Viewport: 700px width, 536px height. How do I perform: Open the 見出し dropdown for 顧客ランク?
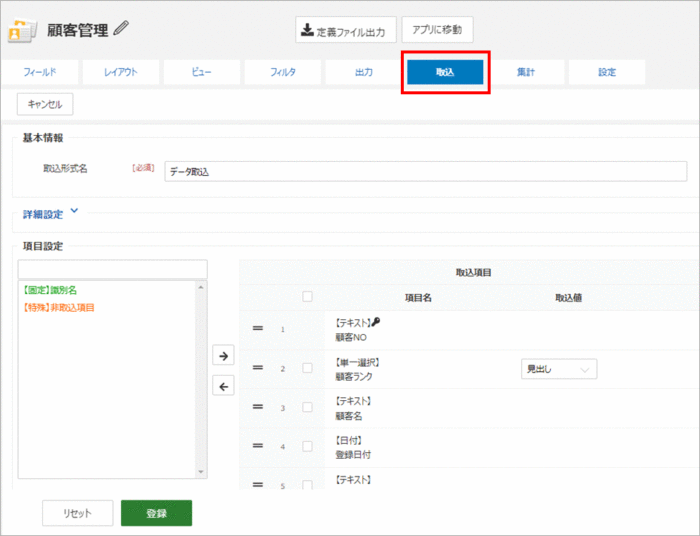pos(559,369)
